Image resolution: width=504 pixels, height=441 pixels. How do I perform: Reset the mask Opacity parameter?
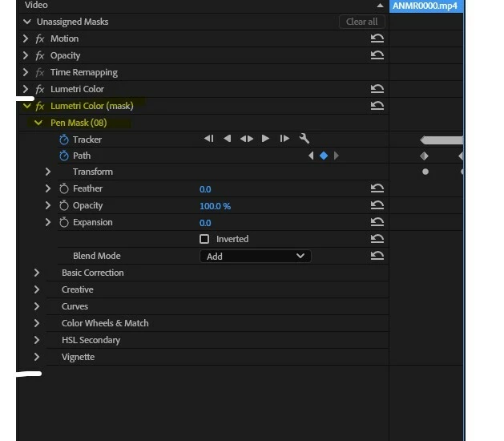pos(377,205)
